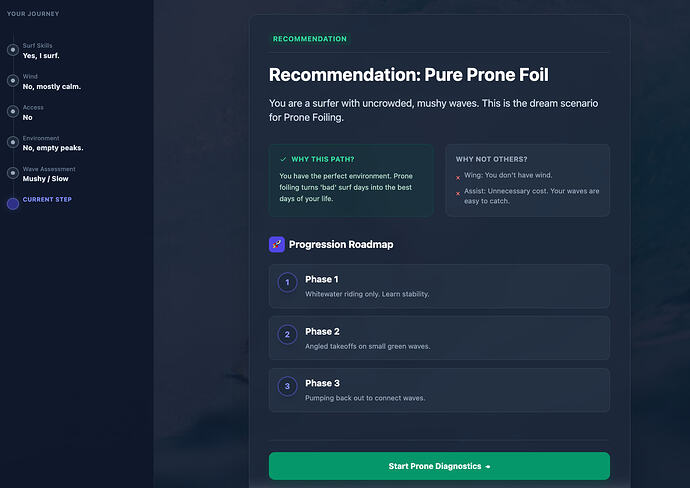Select the Wind step circle marker
690x488 pixels.
click(13, 81)
